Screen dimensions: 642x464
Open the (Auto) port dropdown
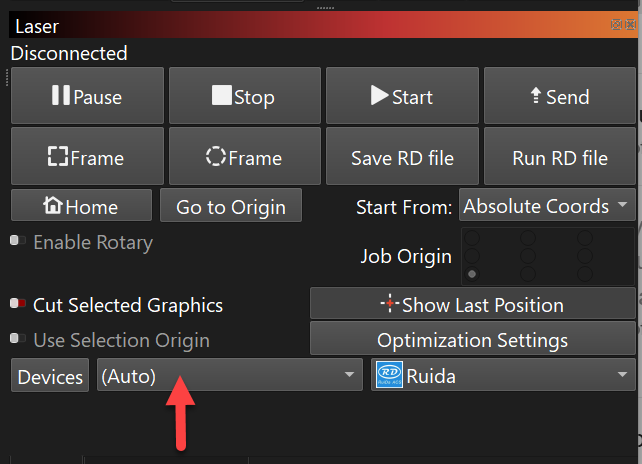(229, 376)
